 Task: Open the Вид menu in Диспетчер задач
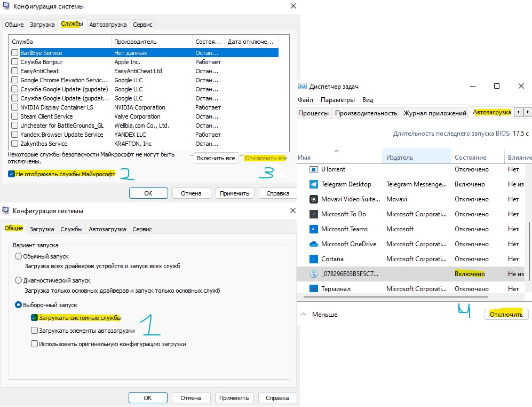tap(368, 100)
